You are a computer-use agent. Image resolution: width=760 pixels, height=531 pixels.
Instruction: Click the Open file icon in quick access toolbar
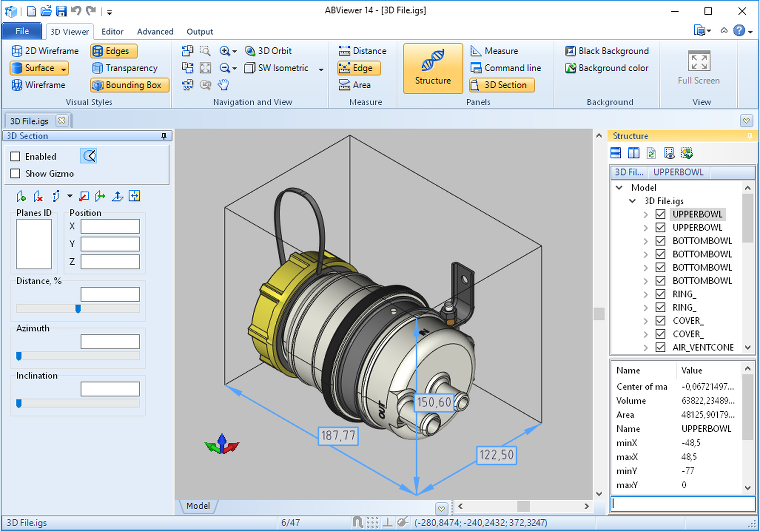click(x=46, y=11)
